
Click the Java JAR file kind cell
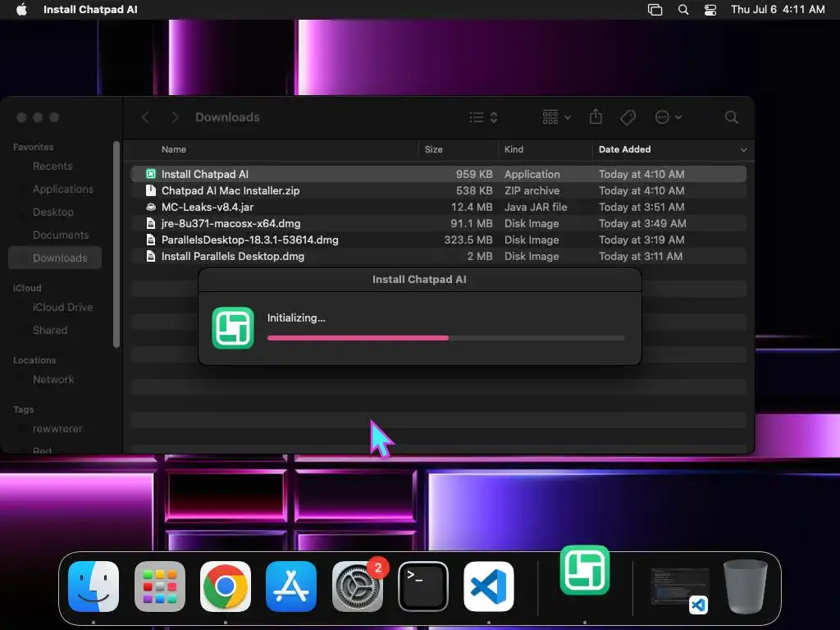(535, 208)
